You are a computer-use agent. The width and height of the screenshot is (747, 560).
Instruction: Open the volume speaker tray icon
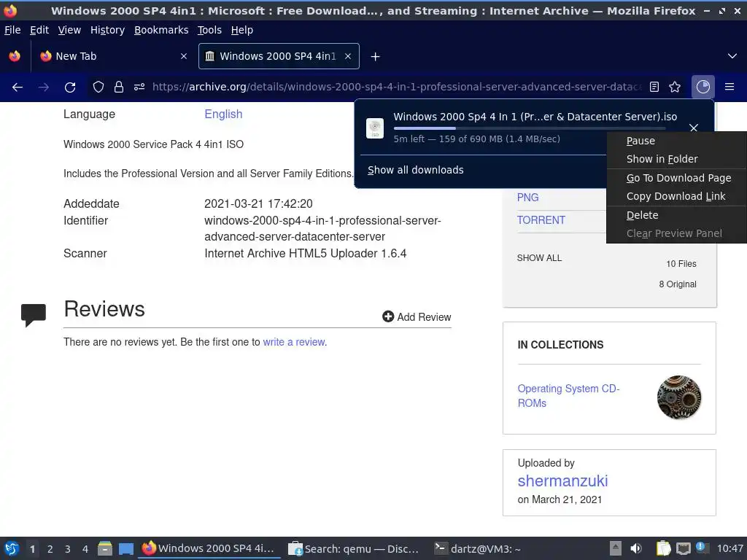[636, 548]
